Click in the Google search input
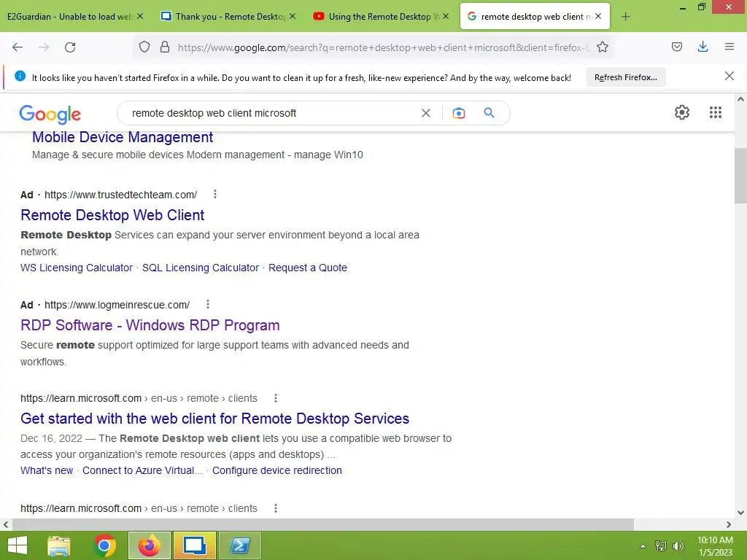This screenshot has height=560, width=747. 271,113
